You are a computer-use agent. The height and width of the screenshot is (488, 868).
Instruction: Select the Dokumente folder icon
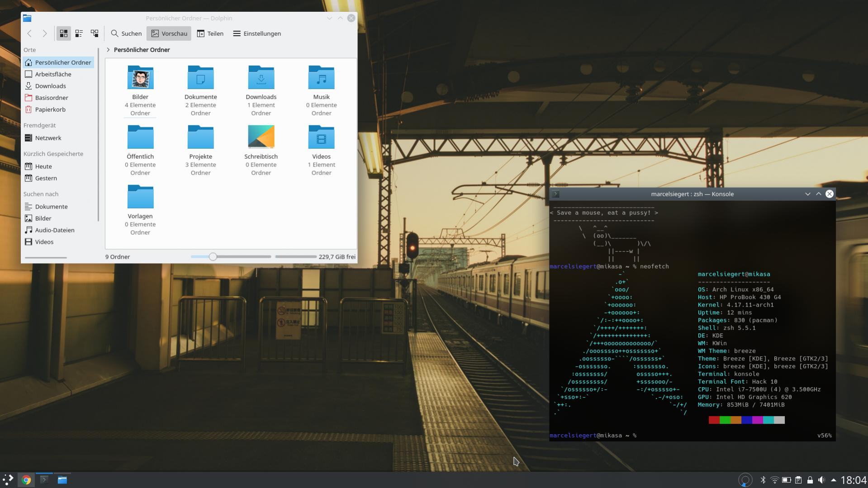tap(200, 77)
